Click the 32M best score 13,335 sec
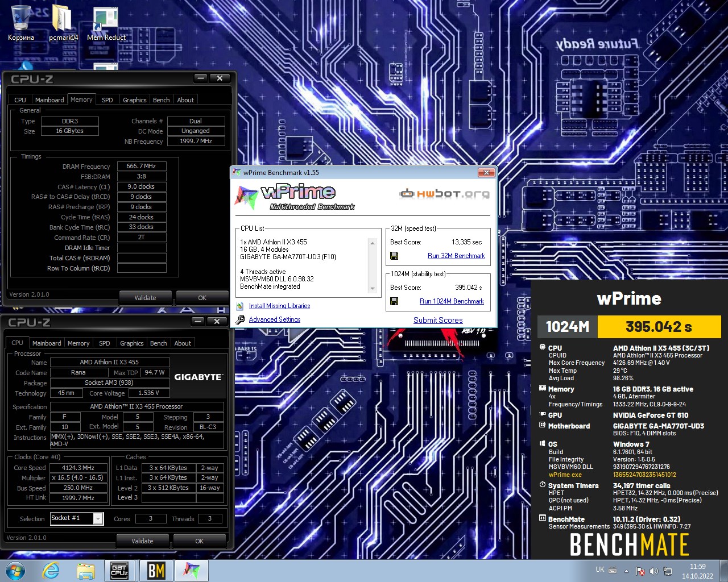Viewport: 728px width, 582px height. click(466, 242)
